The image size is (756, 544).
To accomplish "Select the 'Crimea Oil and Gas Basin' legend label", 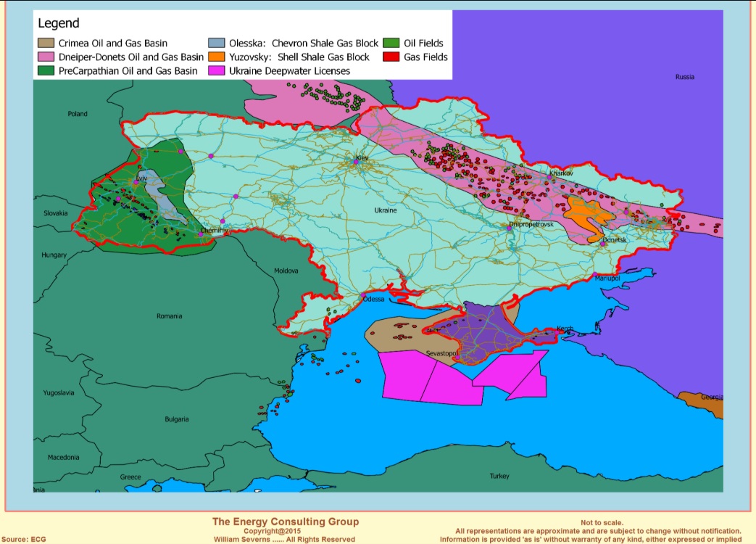I will [113, 43].
